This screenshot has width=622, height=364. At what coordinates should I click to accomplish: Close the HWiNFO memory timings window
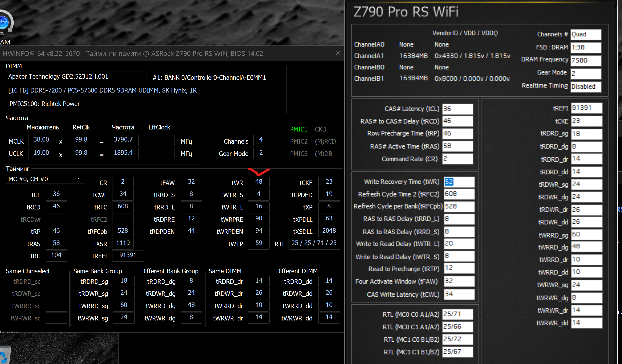(x=338, y=53)
